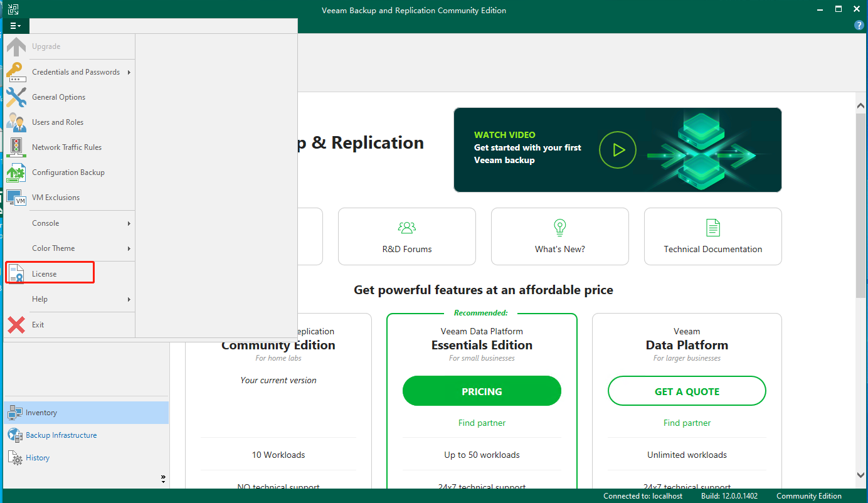Switch to the Backup Infrastructure view

(86, 435)
